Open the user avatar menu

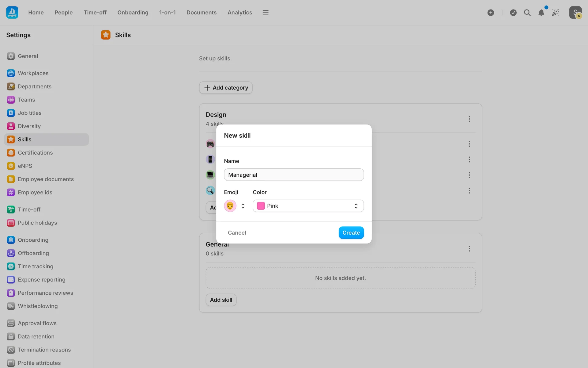pyautogui.click(x=575, y=13)
